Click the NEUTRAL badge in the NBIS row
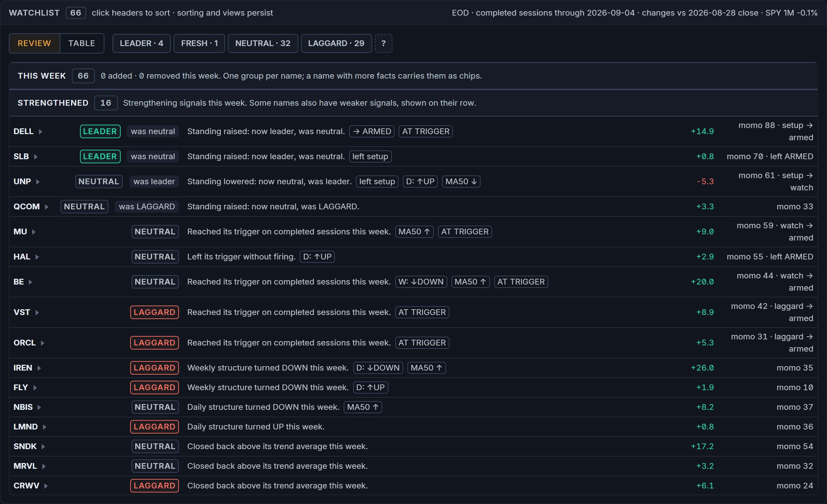This screenshot has height=504, width=827. [x=155, y=407]
